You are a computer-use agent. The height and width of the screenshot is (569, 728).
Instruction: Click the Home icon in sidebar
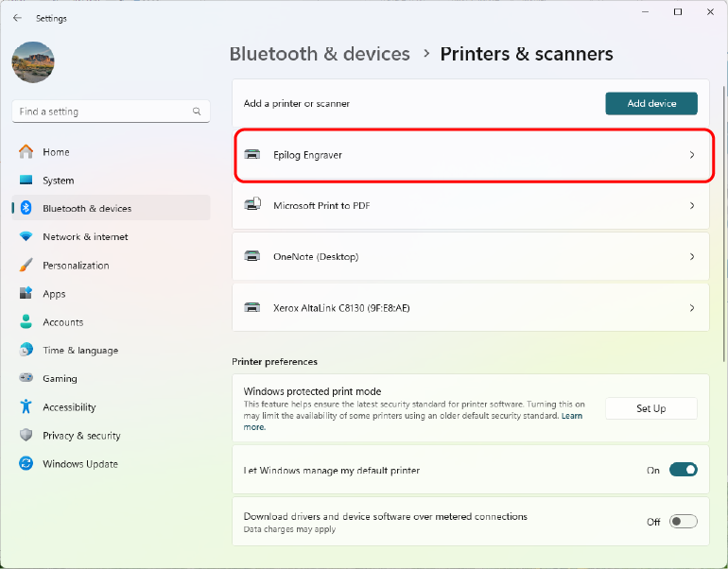tap(26, 152)
